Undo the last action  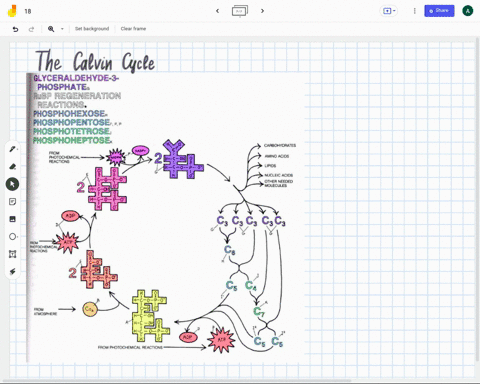point(15,29)
